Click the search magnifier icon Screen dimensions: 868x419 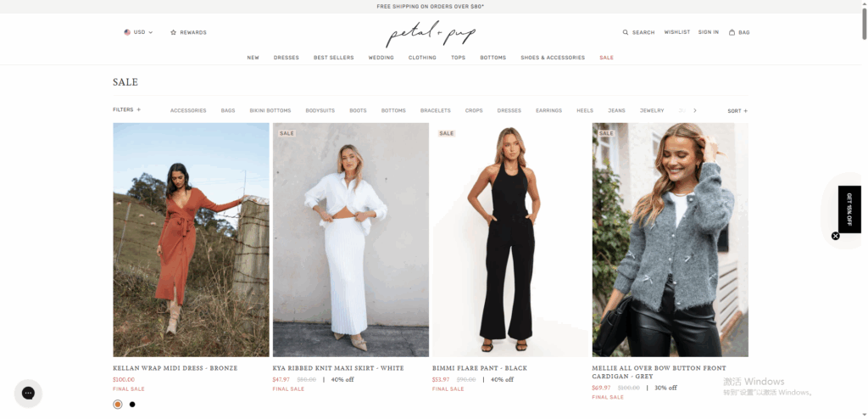click(x=626, y=33)
